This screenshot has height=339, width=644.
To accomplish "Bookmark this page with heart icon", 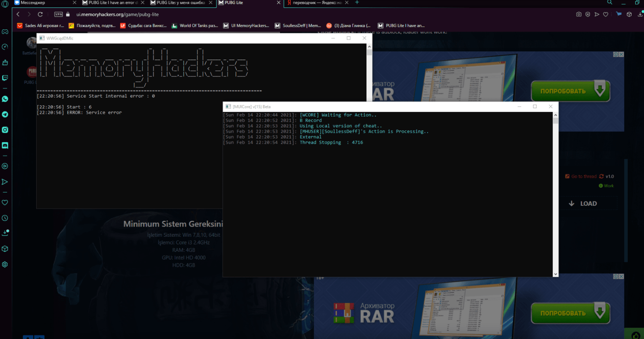I will [x=605, y=14].
